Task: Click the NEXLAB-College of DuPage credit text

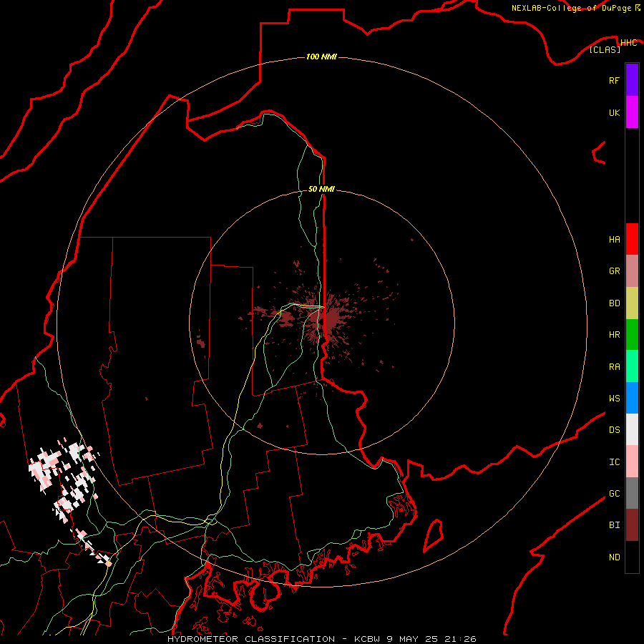Action: [572, 8]
